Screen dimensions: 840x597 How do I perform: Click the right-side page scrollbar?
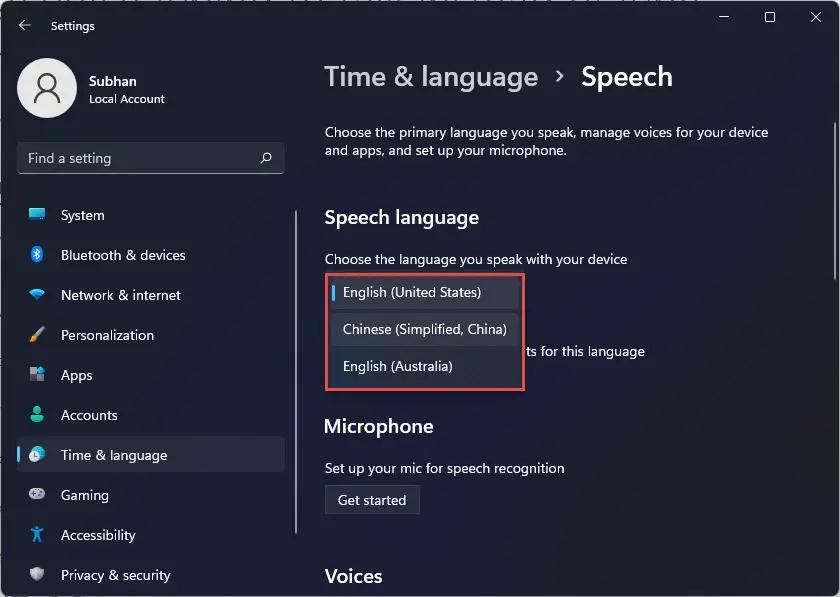835,202
